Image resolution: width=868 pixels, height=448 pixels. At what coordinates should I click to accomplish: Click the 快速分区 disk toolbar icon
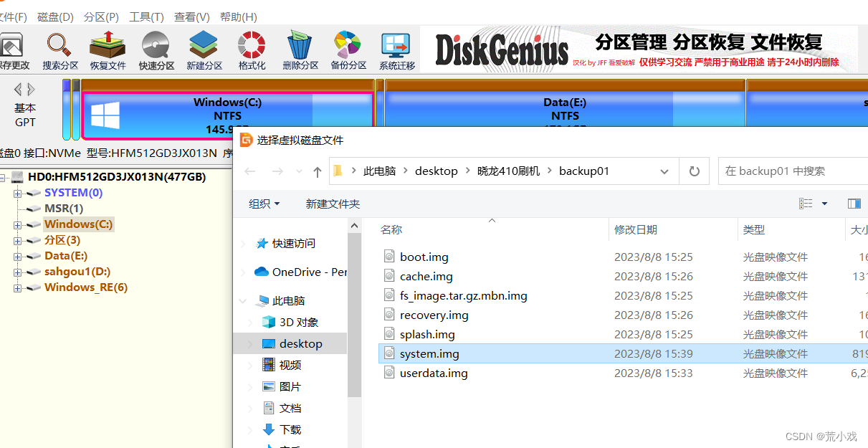coord(156,44)
